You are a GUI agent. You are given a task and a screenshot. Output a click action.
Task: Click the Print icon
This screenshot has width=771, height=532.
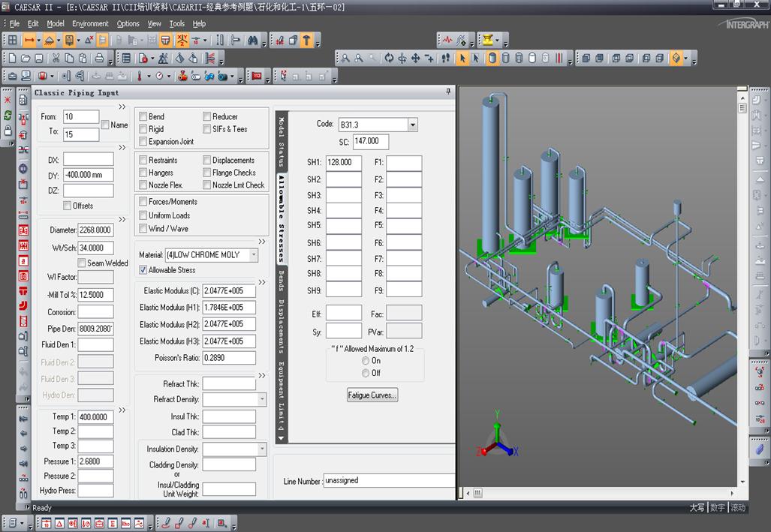tap(99, 59)
